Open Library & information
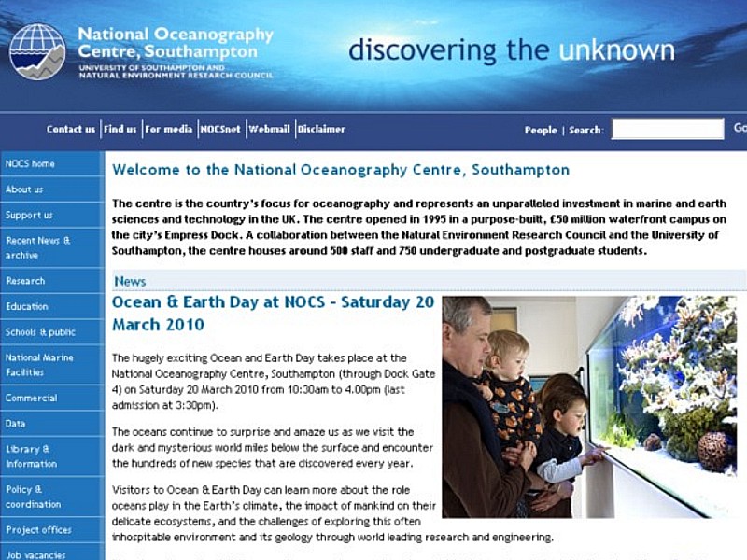 coord(52,456)
